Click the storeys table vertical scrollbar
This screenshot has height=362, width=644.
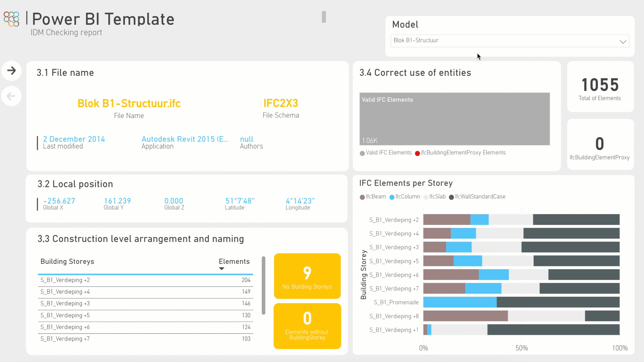(264, 286)
